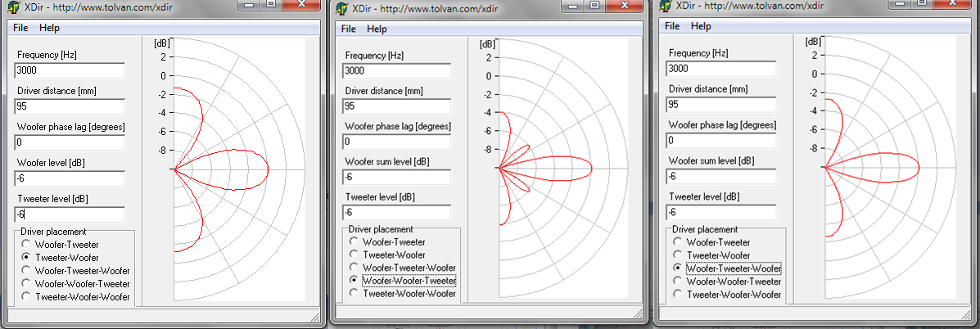Click XDir app icon in middle window title bar
980x329 pixels.
click(x=341, y=9)
